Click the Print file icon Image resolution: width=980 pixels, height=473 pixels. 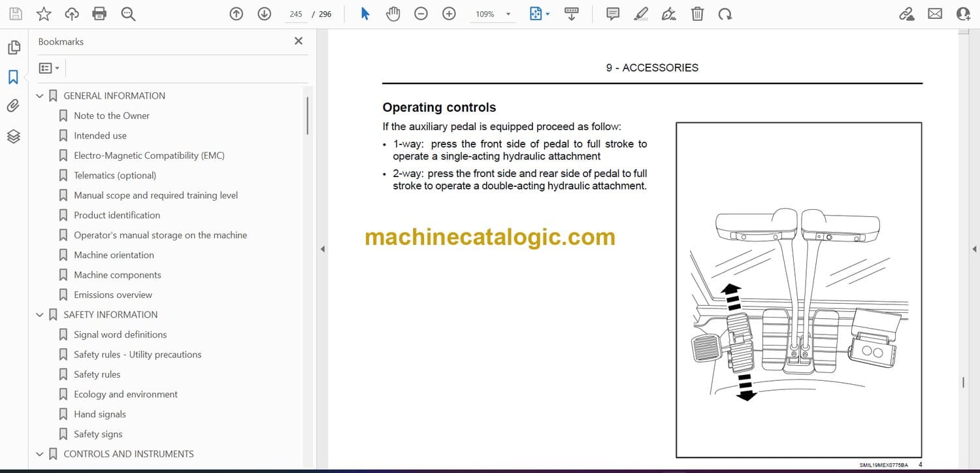(99, 14)
